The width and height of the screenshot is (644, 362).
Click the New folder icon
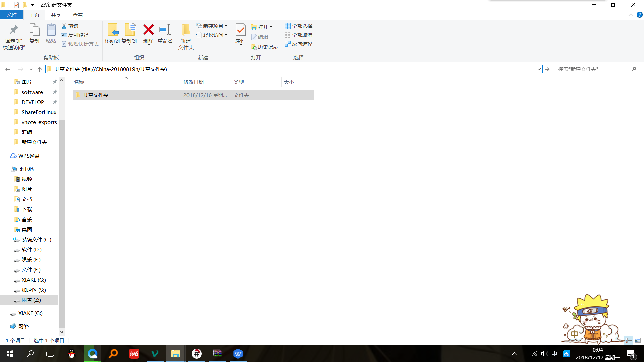coord(185,30)
